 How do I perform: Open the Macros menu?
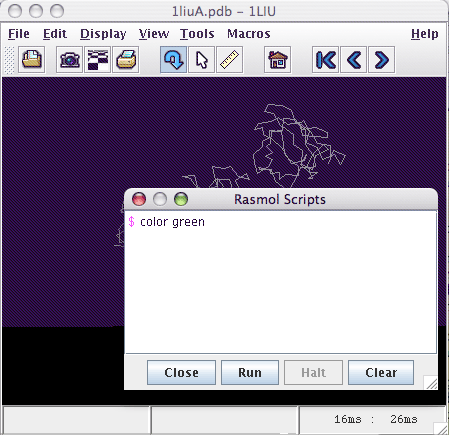(249, 34)
